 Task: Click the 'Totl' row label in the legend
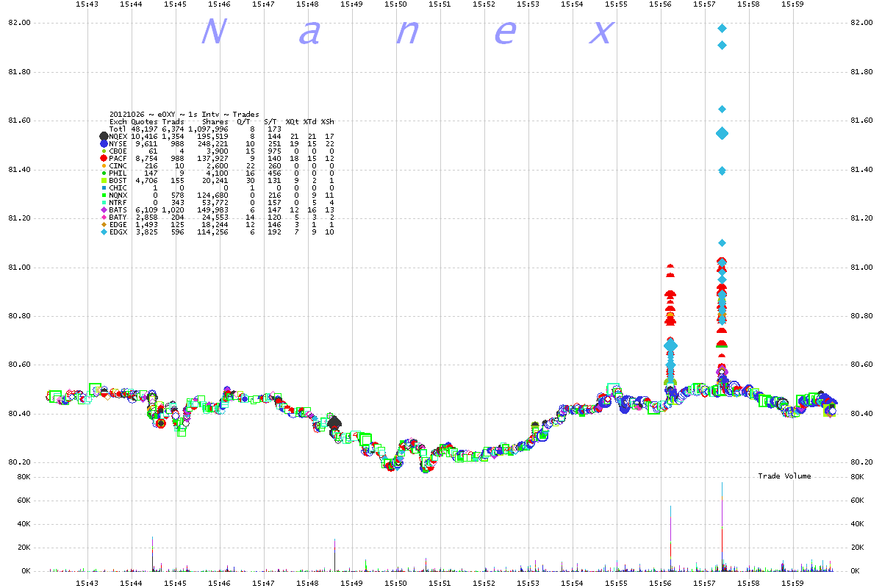(117, 129)
